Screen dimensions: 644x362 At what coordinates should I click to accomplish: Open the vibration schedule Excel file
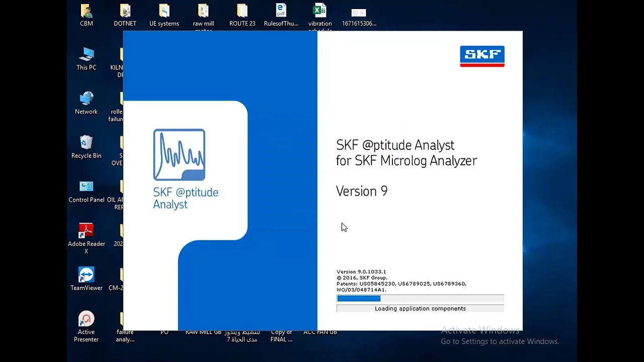tap(320, 17)
